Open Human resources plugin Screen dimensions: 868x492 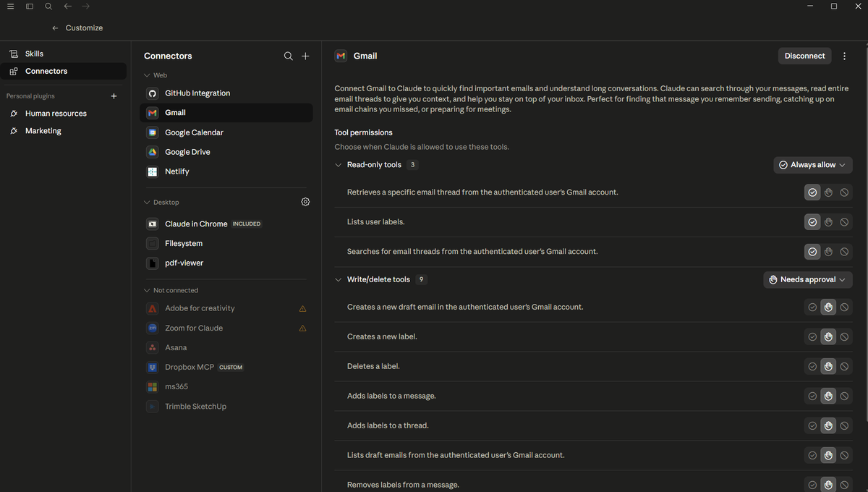[64, 114]
